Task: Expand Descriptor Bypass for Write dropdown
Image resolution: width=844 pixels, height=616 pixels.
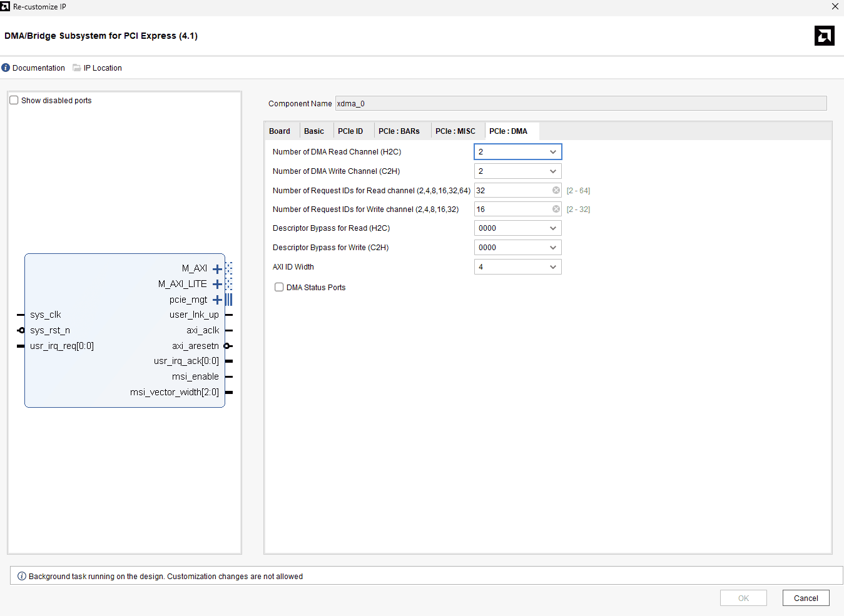Action: [x=517, y=248]
